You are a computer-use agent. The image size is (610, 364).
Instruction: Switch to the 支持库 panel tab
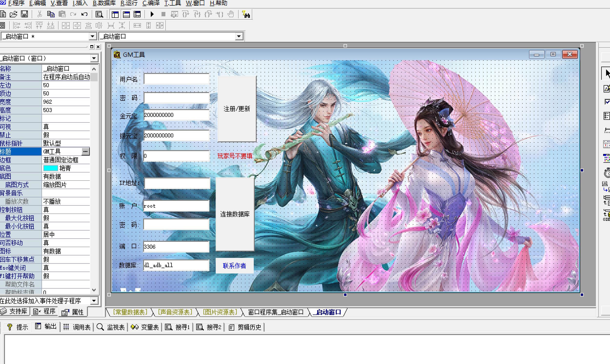point(14,311)
